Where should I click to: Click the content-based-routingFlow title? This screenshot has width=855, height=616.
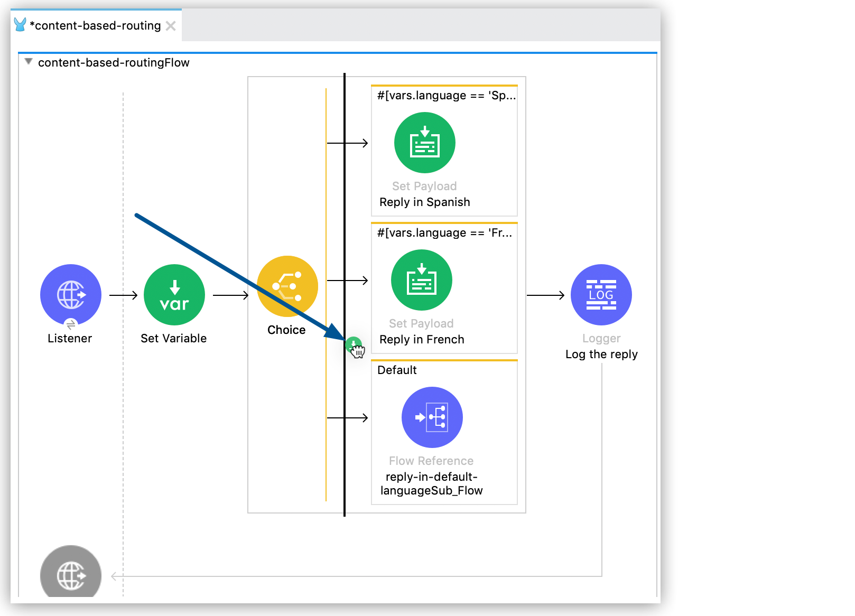tap(114, 63)
